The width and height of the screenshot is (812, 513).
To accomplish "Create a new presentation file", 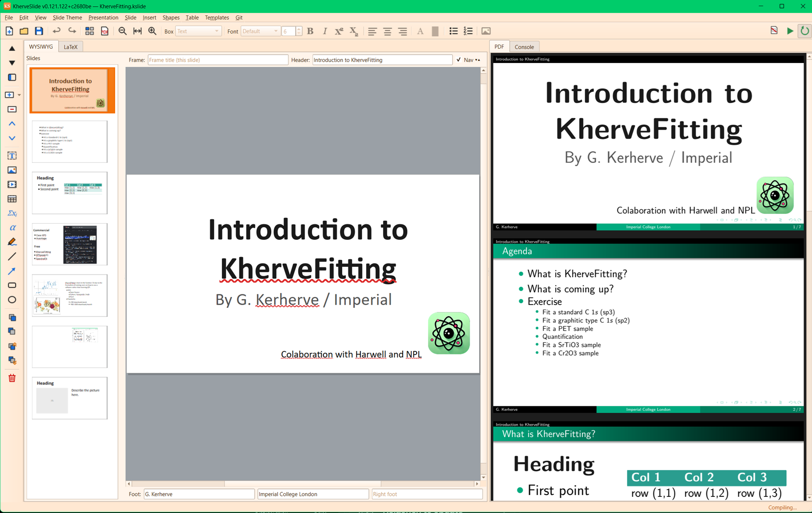I will point(9,31).
